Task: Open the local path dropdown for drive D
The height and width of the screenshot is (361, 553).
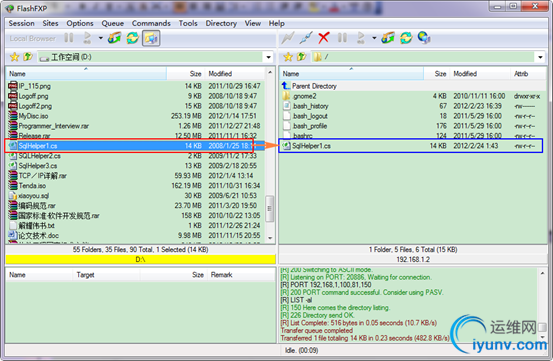Action: click(x=268, y=57)
